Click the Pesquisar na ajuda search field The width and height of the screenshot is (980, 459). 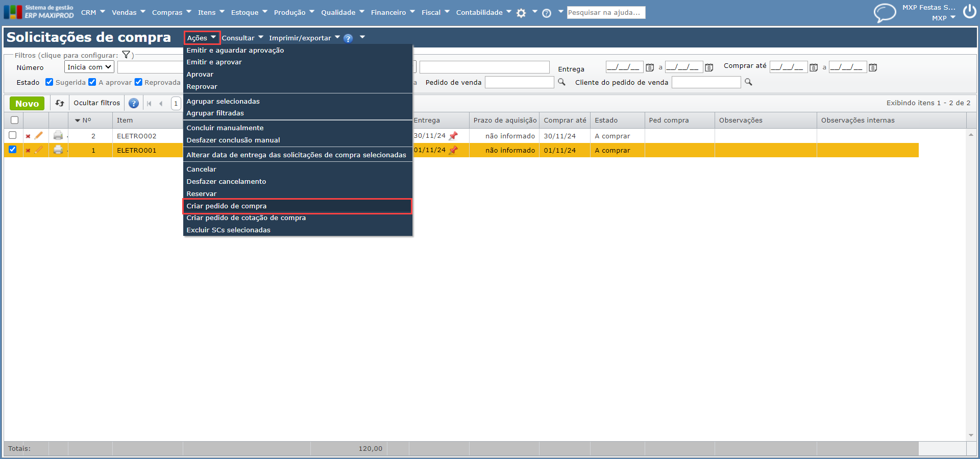(x=606, y=12)
